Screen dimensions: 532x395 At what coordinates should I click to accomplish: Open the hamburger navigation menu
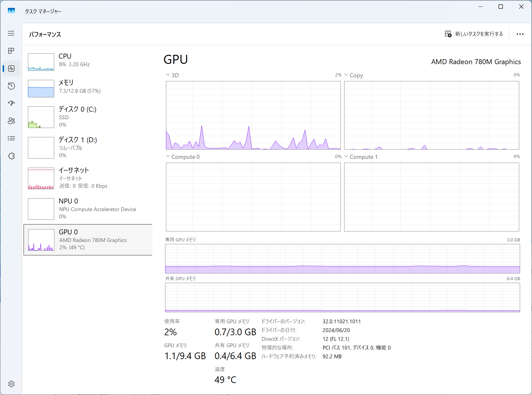[x=11, y=33]
